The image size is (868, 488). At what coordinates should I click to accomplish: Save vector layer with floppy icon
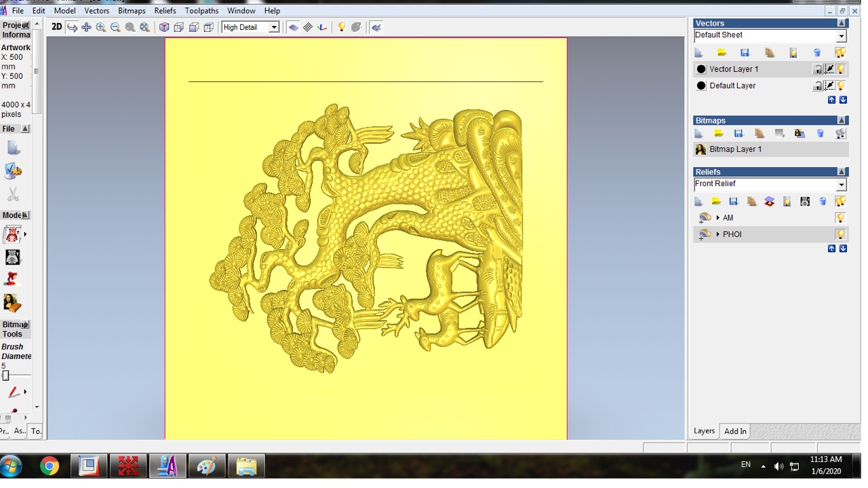point(745,52)
